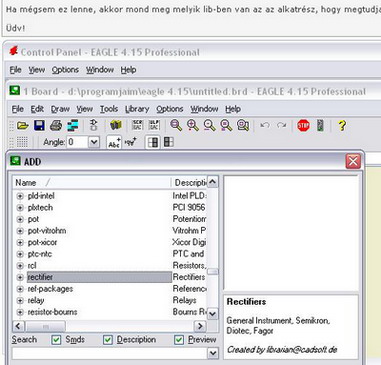
Task: Click the Redraw magnifier icon
Action: (226, 126)
